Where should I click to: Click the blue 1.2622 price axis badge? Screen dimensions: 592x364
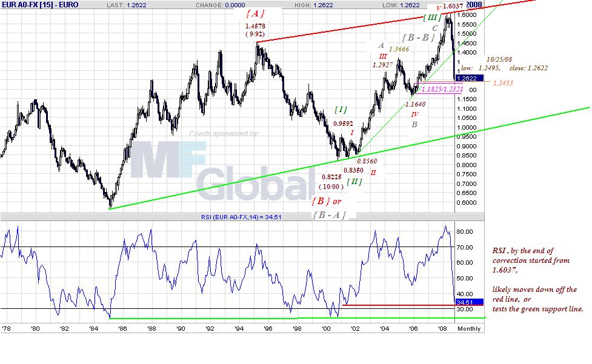coord(470,79)
